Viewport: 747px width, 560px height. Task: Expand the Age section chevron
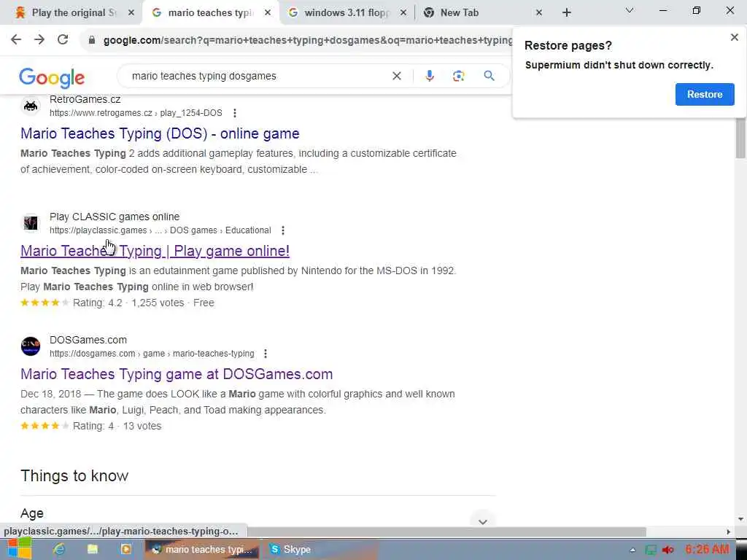pyautogui.click(x=483, y=521)
